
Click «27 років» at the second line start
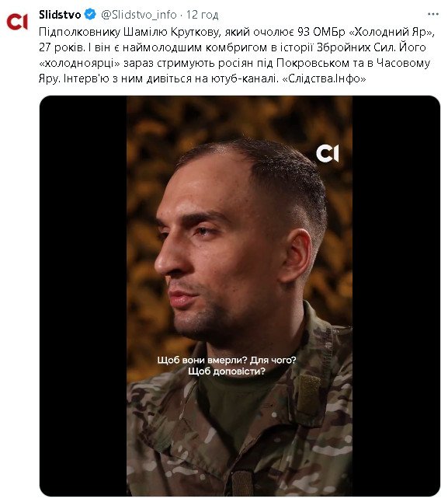click(x=61, y=47)
